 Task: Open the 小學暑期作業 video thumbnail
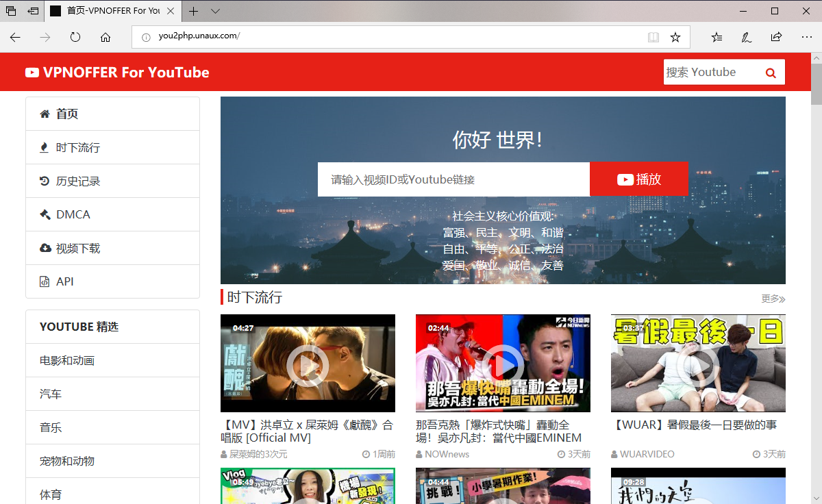pos(503,486)
